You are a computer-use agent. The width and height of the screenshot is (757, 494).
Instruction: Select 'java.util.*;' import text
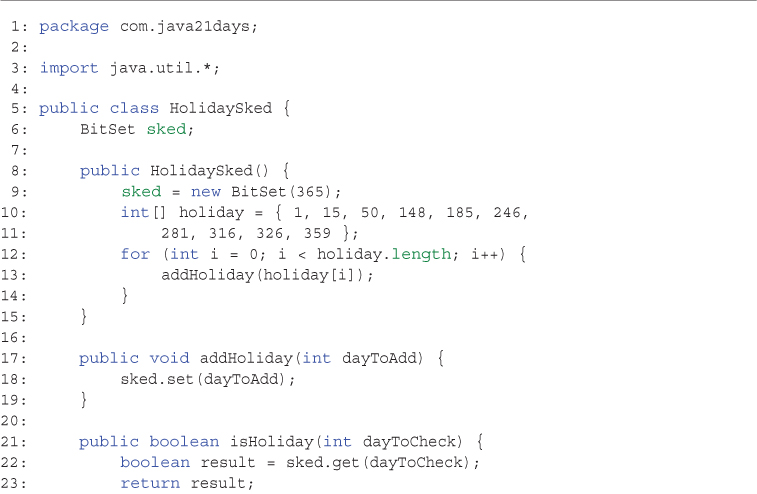[x=165, y=68]
